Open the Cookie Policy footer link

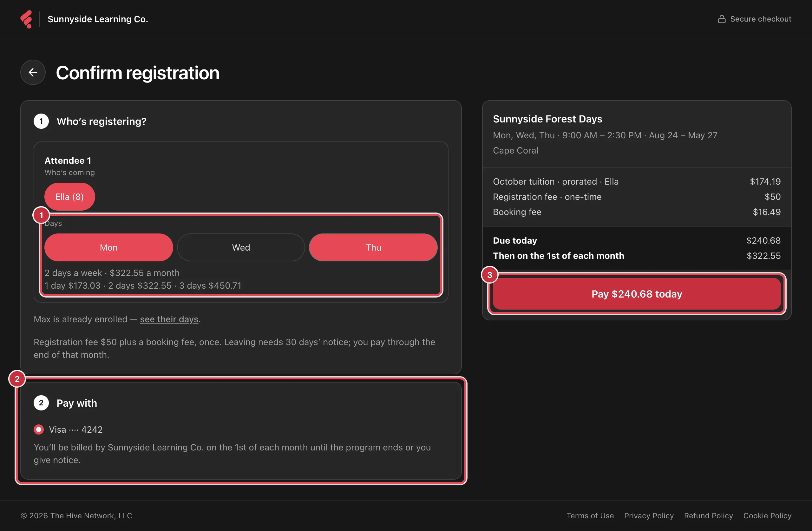click(767, 516)
